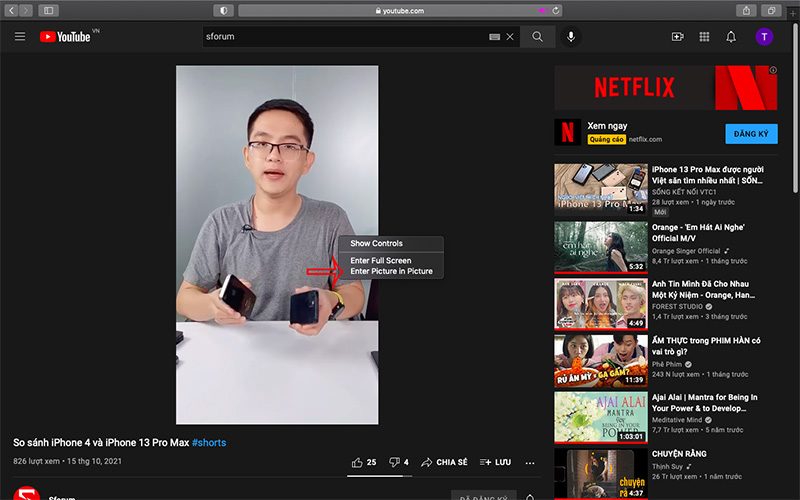Open the LƯU save to playlist option
The width and height of the screenshot is (800, 500).
click(x=495, y=462)
